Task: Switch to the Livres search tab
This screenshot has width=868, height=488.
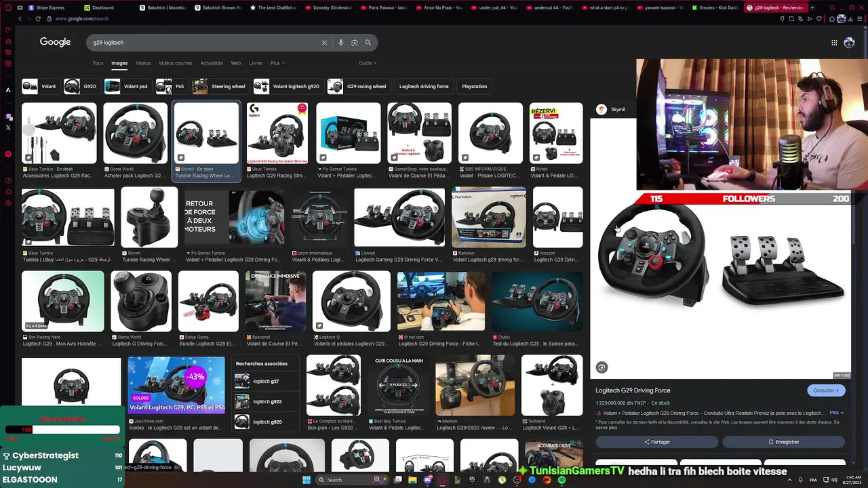Action: (256, 63)
